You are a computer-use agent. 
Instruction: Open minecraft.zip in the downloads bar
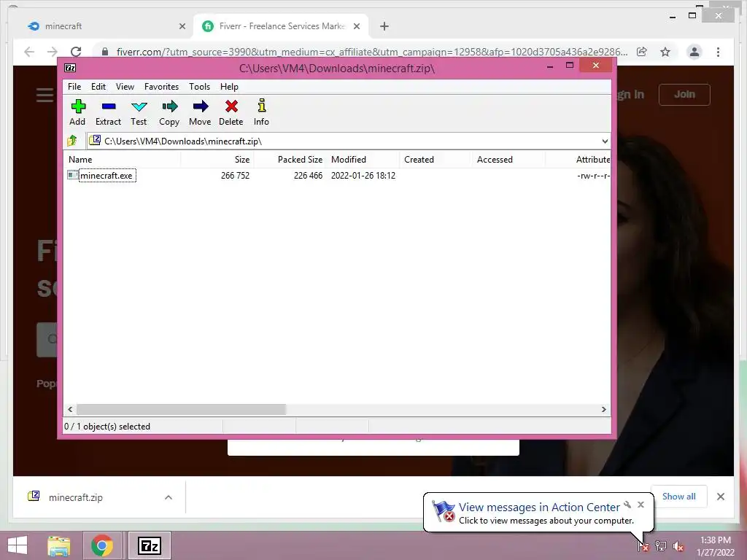click(76, 497)
